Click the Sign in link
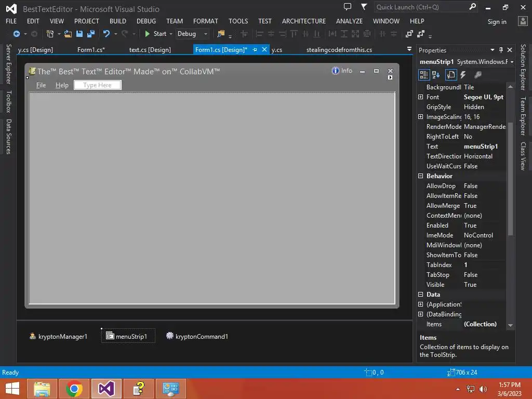This screenshot has height=399, width=532. (497, 22)
